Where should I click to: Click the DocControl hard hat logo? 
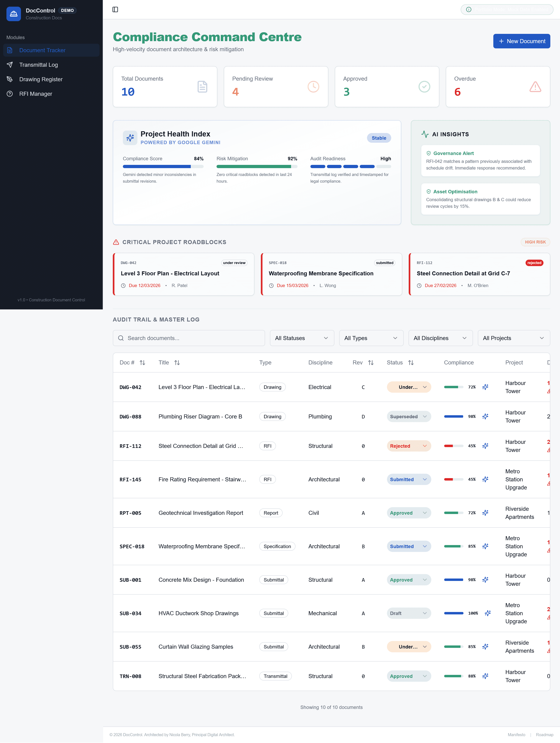click(14, 14)
